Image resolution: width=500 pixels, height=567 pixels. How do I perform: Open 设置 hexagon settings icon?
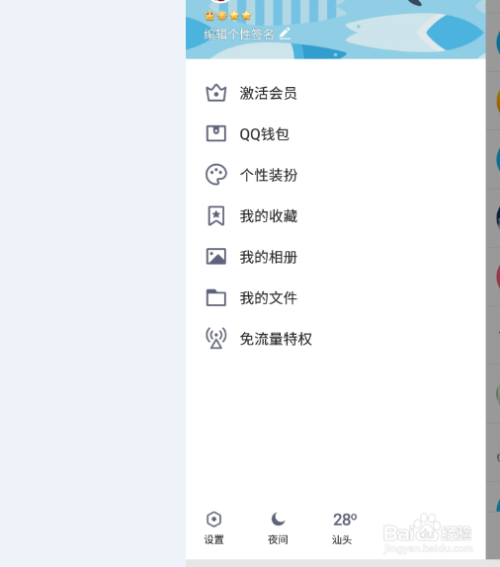[x=214, y=520]
